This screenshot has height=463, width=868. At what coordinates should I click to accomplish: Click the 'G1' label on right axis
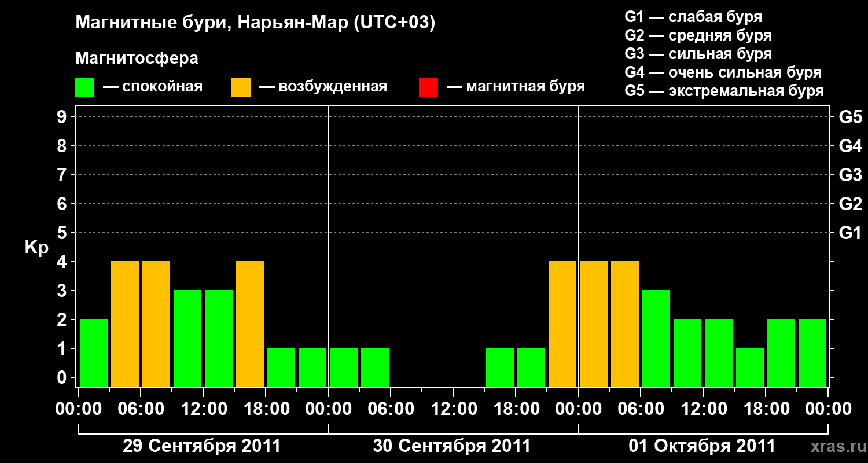tap(850, 233)
